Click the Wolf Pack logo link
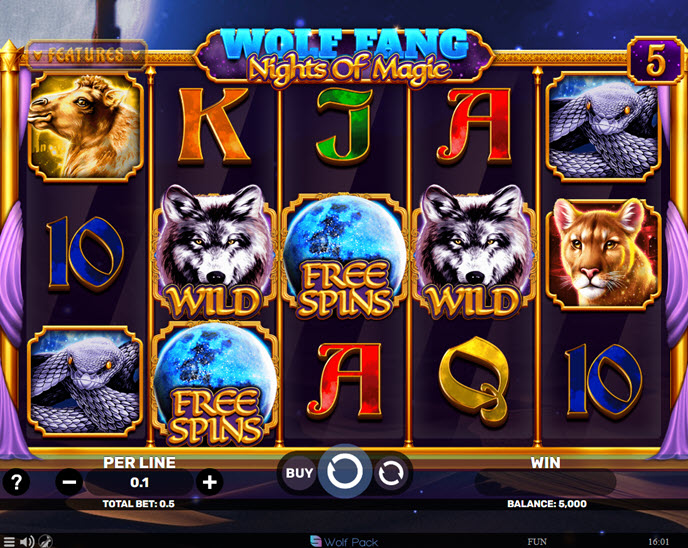This screenshot has height=548, width=688. pos(344,541)
